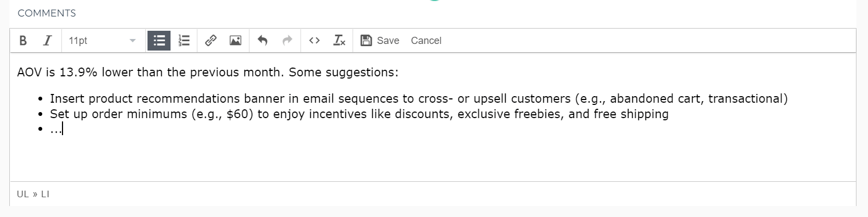Toggle the numbered list button
Screen dimensions: 868x217
(x=184, y=41)
